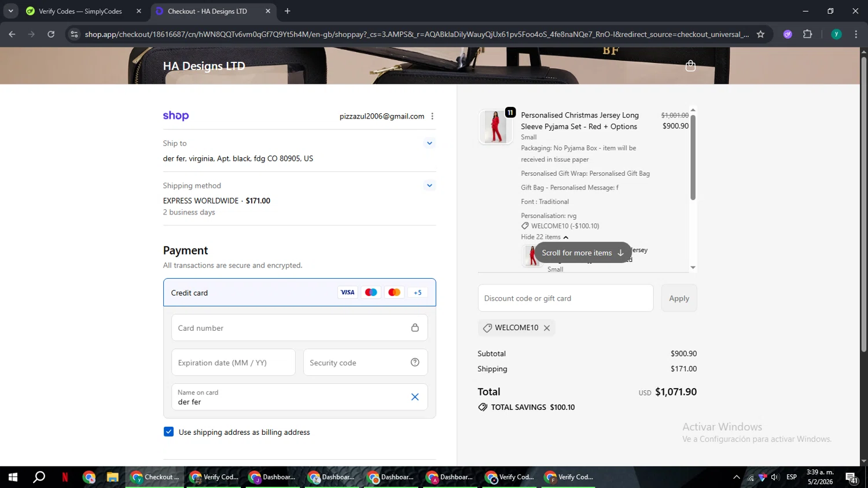Open File Explorer from the taskbar

coord(112,477)
